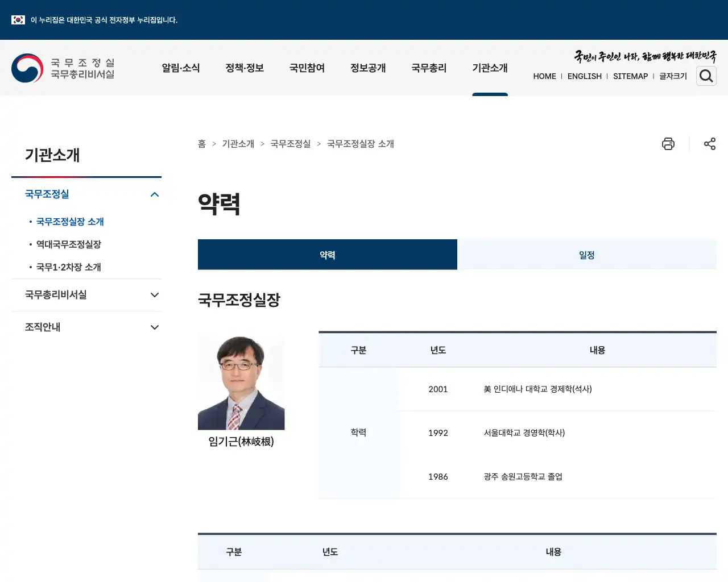This screenshot has width=728, height=582.
Task: Click 기관소개 in the breadcrumb
Action: click(x=238, y=144)
